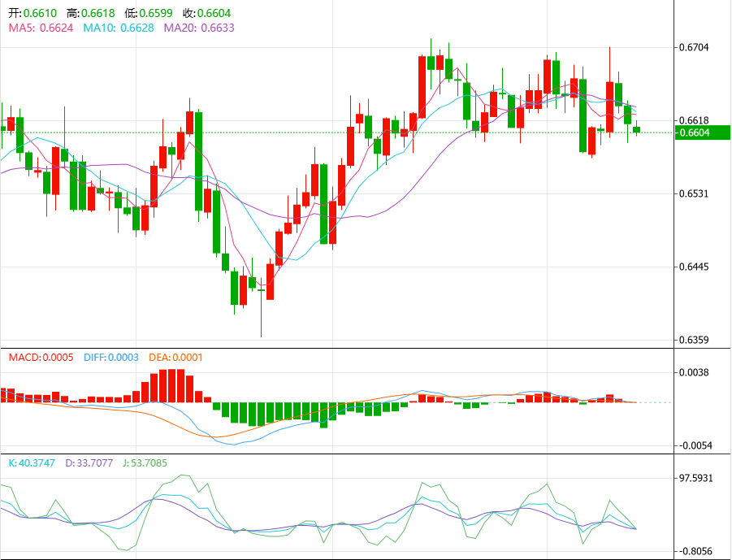
Task: Click the 0.6618 price axis label
Action: click(694, 120)
